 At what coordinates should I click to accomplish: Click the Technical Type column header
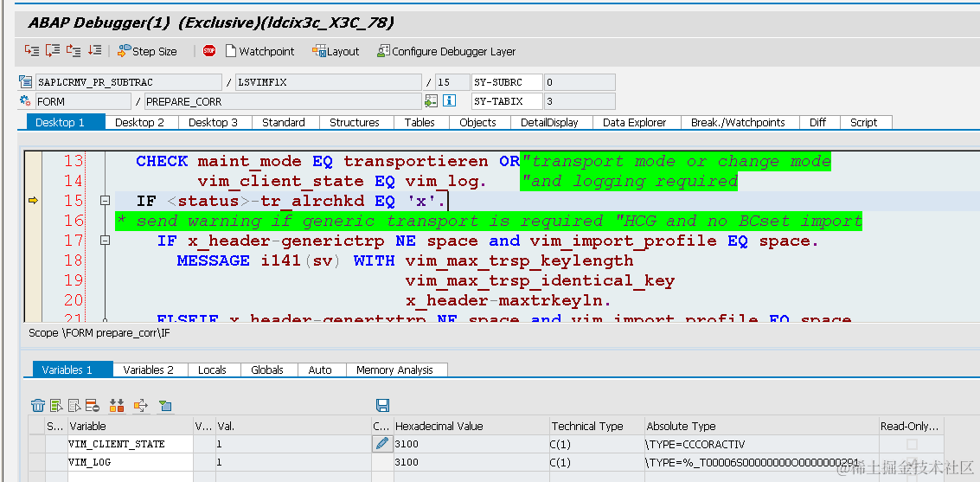coord(597,427)
